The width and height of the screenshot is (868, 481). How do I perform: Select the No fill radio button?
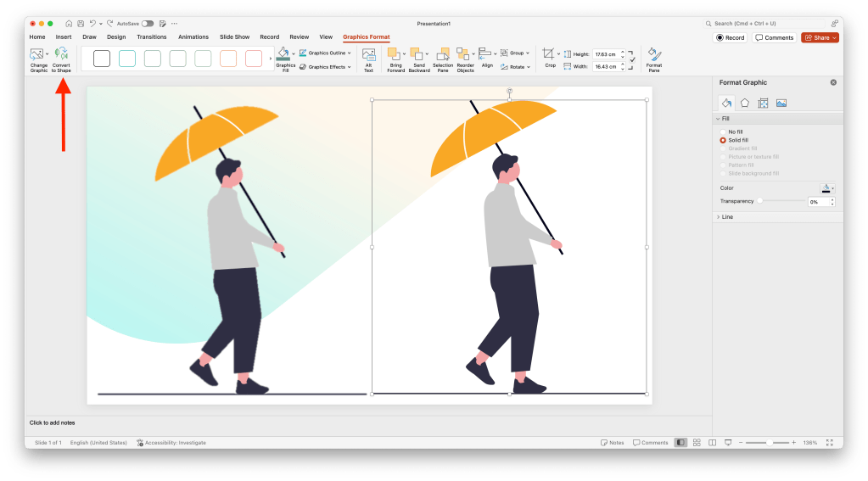coord(723,132)
